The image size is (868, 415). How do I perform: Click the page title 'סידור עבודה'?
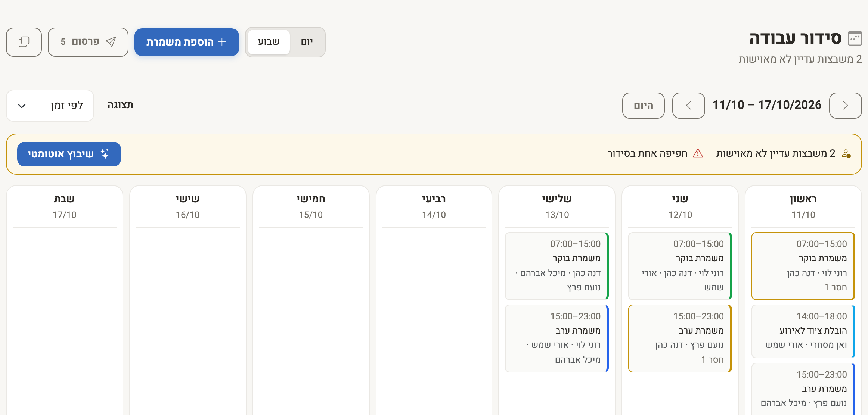(x=795, y=38)
